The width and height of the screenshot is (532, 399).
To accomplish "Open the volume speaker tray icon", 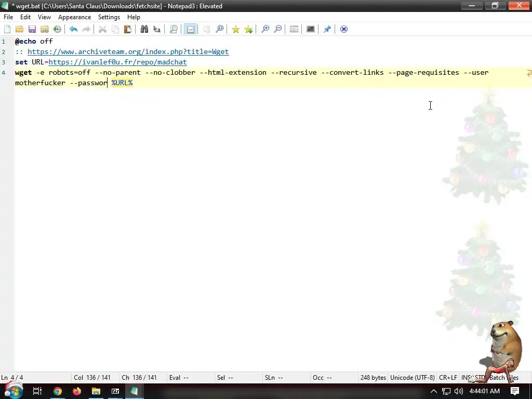I will coord(458,391).
